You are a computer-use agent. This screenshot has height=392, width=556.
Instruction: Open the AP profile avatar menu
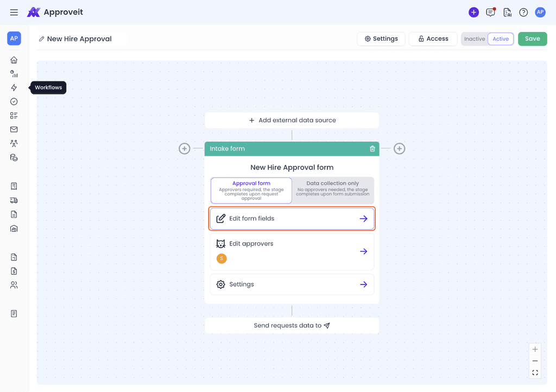click(x=540, y=12)
